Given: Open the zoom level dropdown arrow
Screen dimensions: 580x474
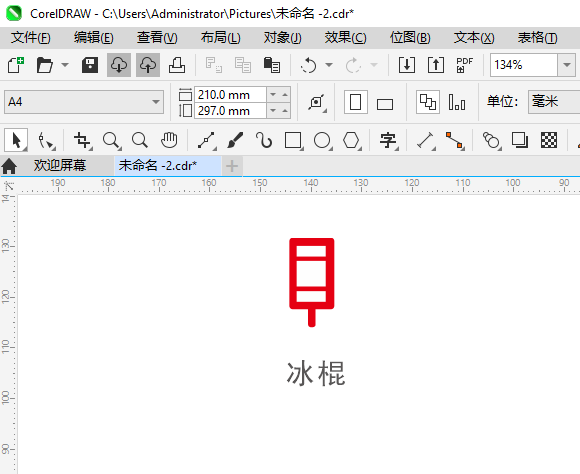Looking at the screenshot, I should pyautogui.click(x=566, y=65).
